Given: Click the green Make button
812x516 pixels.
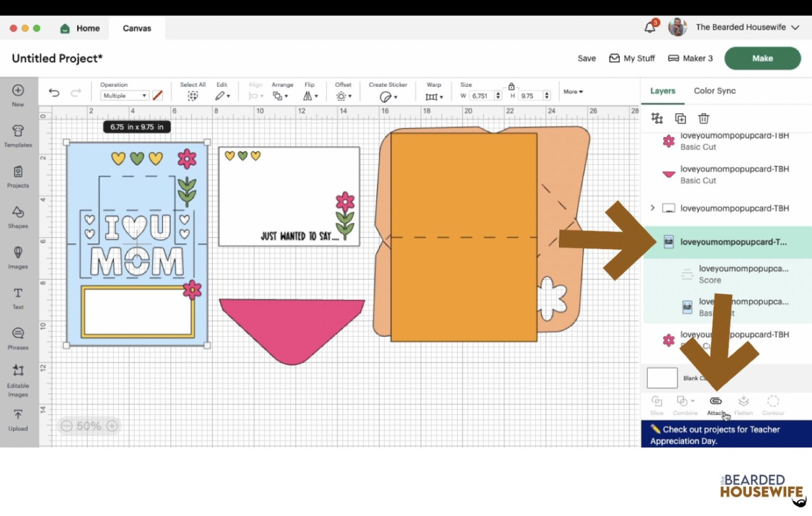Looking at the screenshot, I should point(762,58).
